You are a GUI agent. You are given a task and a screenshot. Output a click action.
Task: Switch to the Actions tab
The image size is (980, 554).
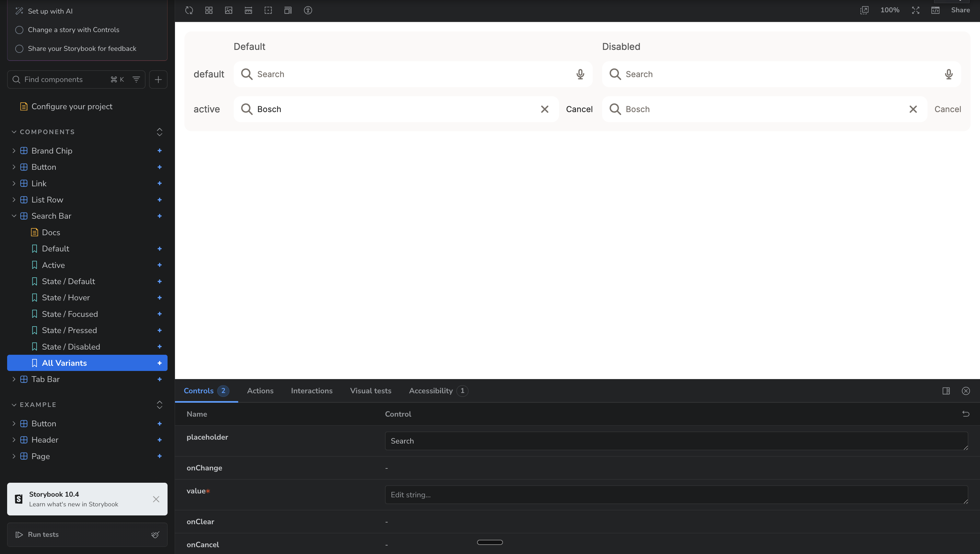tap(260, 391)
